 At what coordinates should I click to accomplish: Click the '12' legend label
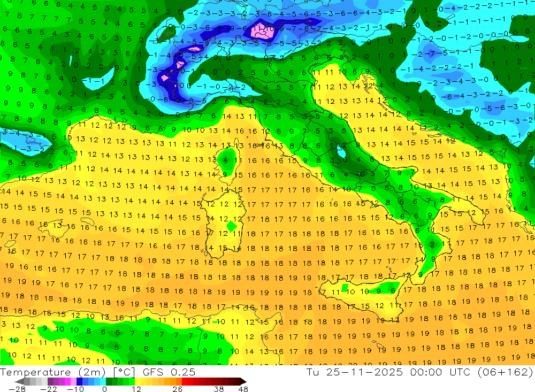(x=136, y=389)
